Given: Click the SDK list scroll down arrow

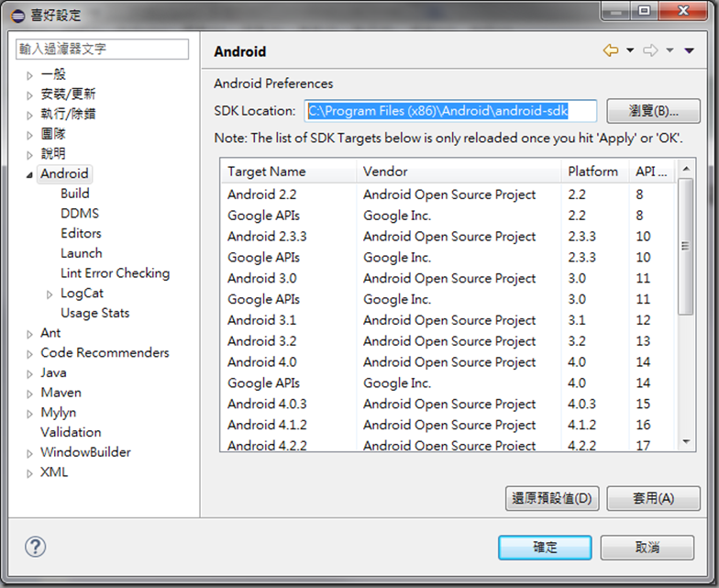Looking at the screenshot, I should coord(686,442).
